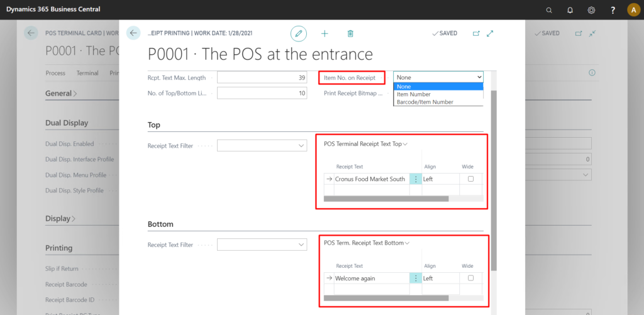Expand dialog to full screen icon
Screen dimensions: 644x315
pyautogui.click(x=489, y=33)
